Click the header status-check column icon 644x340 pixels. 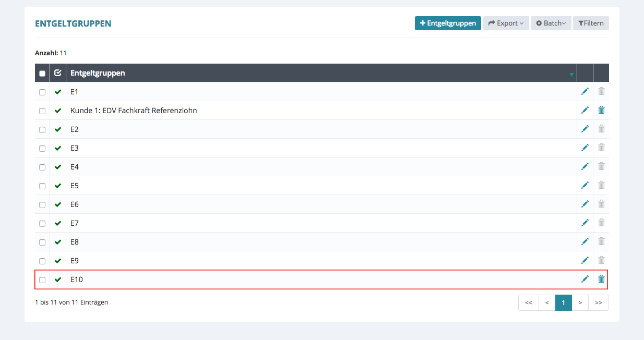click(x=58, y=73)
